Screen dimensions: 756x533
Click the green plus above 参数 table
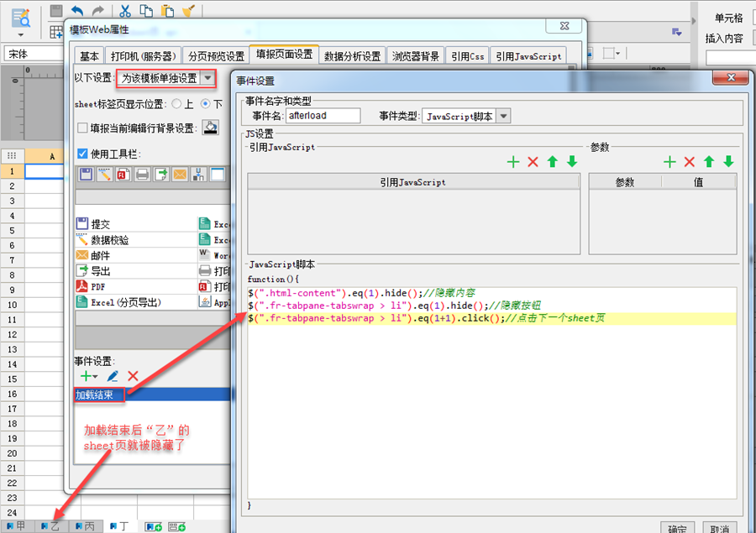pos(669,162)
